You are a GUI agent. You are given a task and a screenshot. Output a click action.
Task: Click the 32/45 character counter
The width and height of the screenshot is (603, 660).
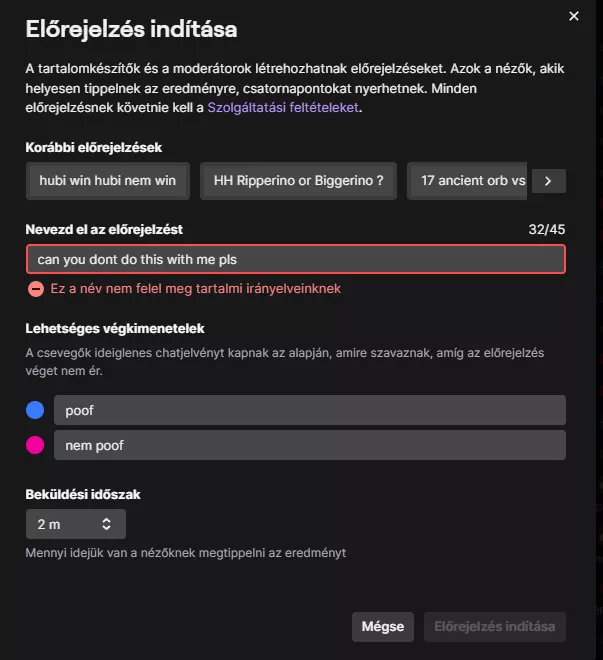546,229
